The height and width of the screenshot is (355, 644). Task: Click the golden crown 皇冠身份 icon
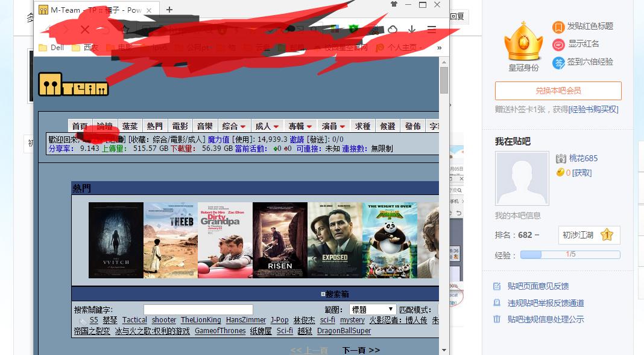click(x=523, y=42)
